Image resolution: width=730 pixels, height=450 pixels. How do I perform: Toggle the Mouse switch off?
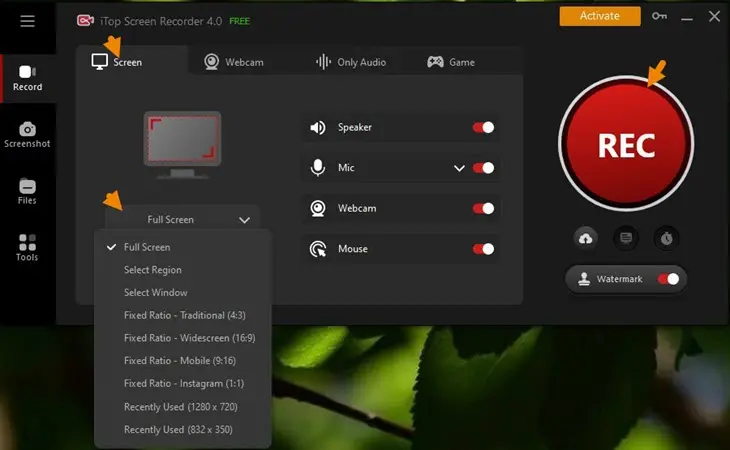tap(483, 249)
